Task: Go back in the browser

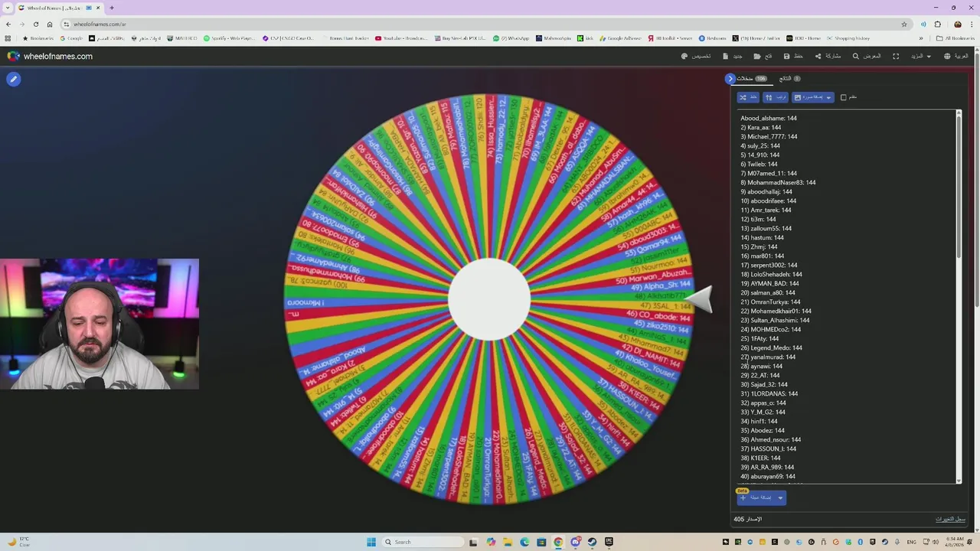Action: pos(8,24)
